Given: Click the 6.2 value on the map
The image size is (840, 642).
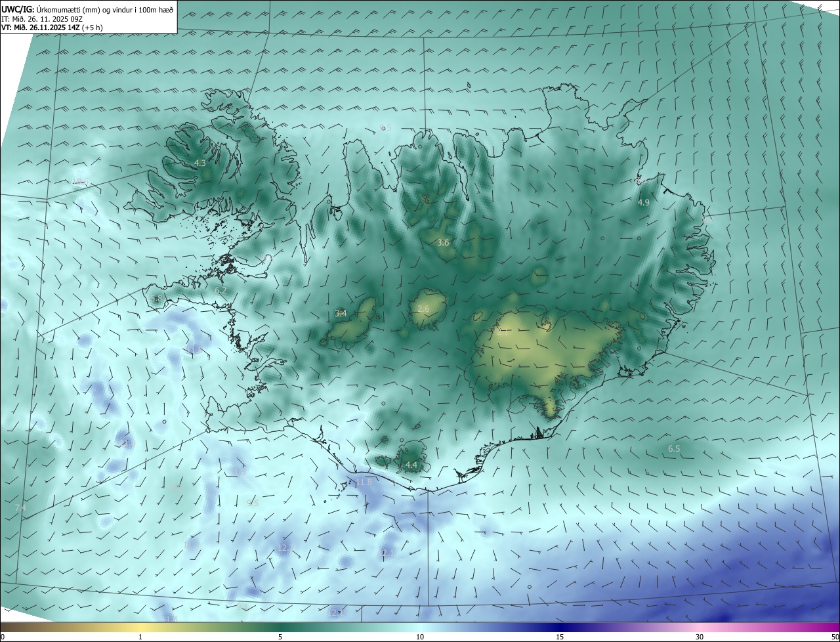Looking at the screenshot, I should tap(220, 290).
